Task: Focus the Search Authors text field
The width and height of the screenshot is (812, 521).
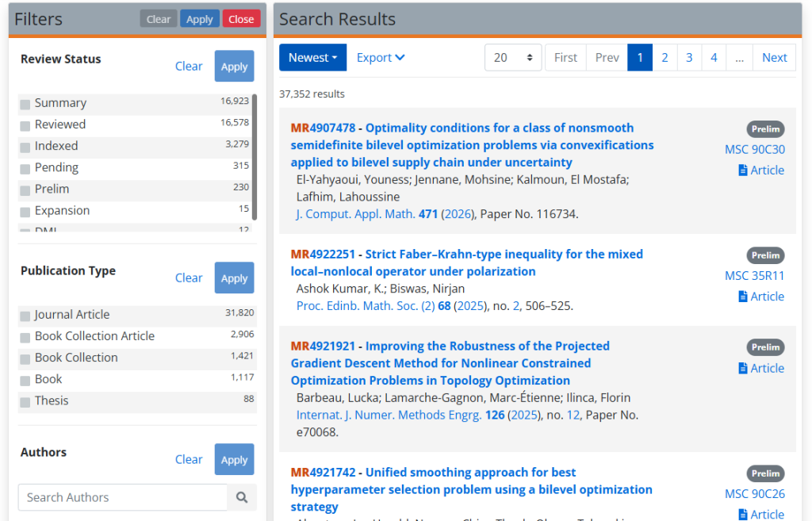Action: click(x=123, y=497)
